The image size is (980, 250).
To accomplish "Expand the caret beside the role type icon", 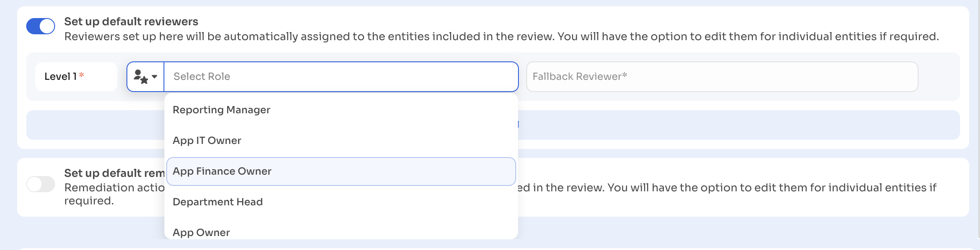I will pos(154,77).
